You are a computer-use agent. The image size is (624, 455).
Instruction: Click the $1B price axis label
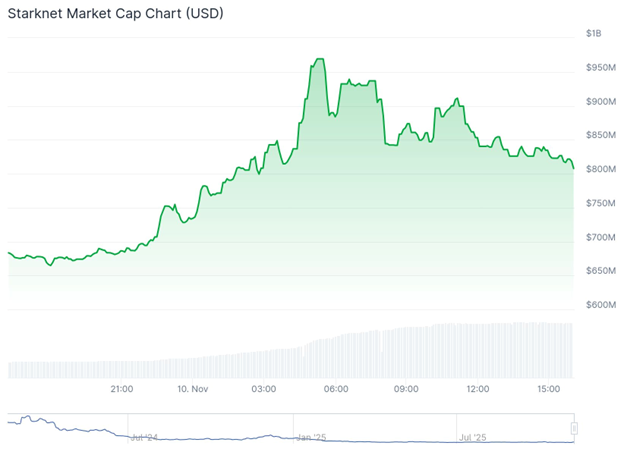point(594,34)
